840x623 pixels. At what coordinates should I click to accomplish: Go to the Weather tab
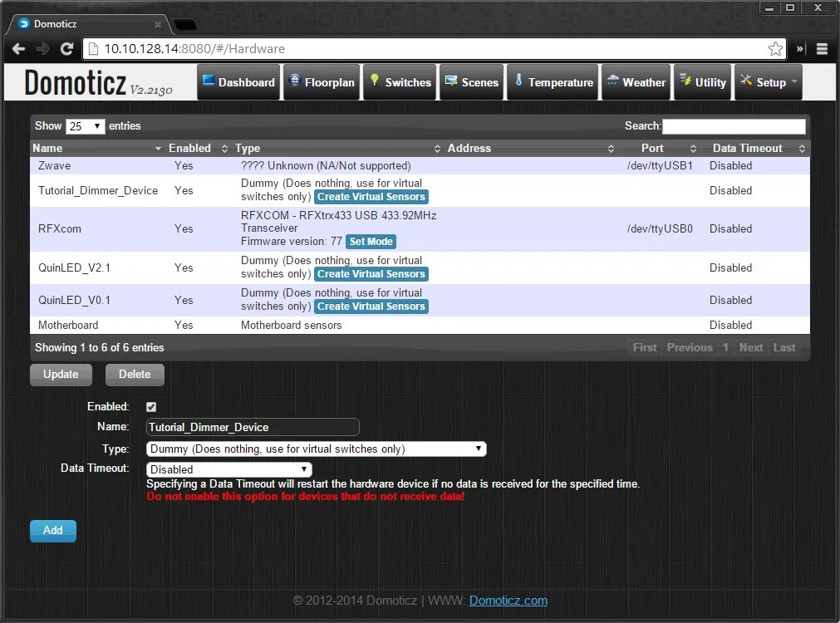click(x=636, y=82)
